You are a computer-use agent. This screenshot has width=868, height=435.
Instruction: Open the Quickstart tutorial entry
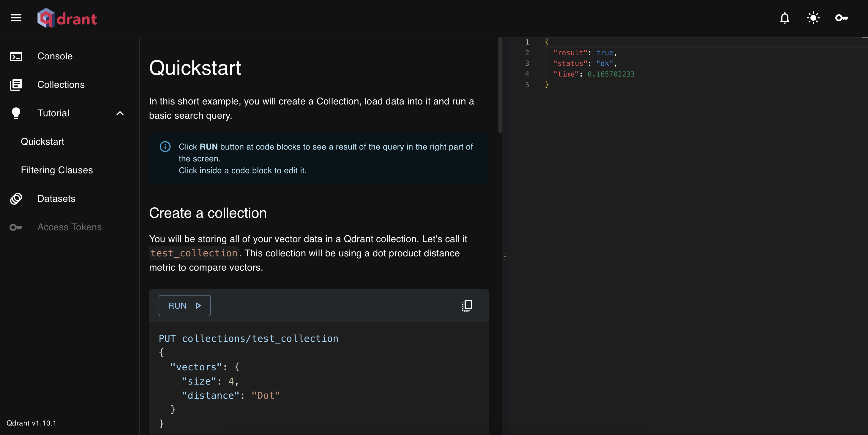[42, 142]
